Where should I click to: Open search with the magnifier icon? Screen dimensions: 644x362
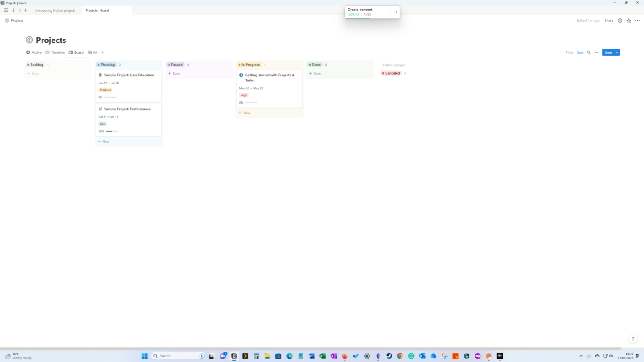click(588, 52)
